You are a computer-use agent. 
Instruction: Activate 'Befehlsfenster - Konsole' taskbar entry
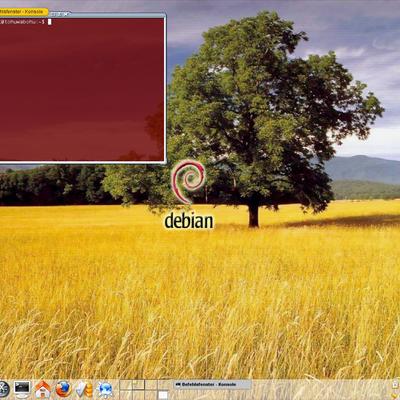pyautogui.click(x=212, y=385)
